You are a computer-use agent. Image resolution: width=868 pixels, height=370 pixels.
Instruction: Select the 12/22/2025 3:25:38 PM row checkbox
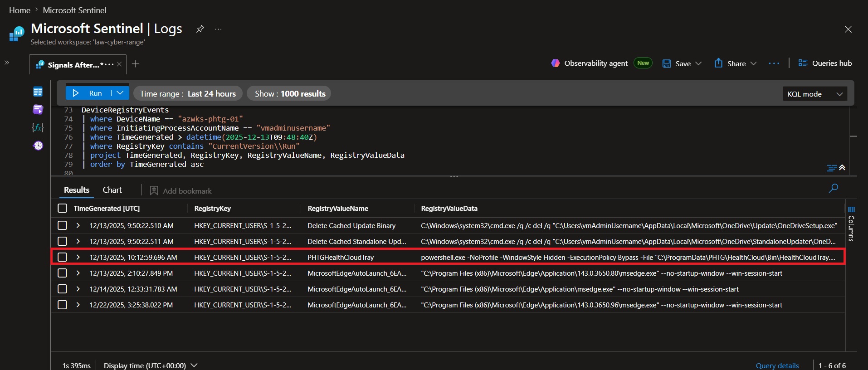[63, 305]
